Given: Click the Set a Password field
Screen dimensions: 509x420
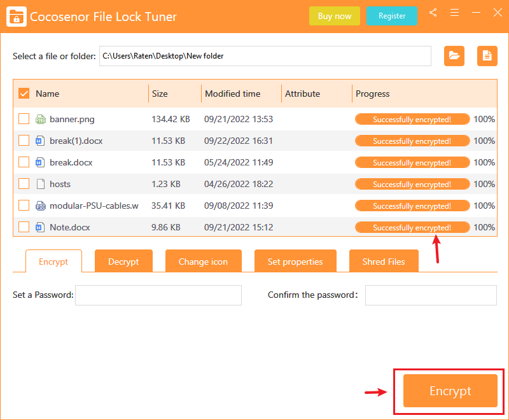Looking at the screenshot, I should tap(158, 295).
